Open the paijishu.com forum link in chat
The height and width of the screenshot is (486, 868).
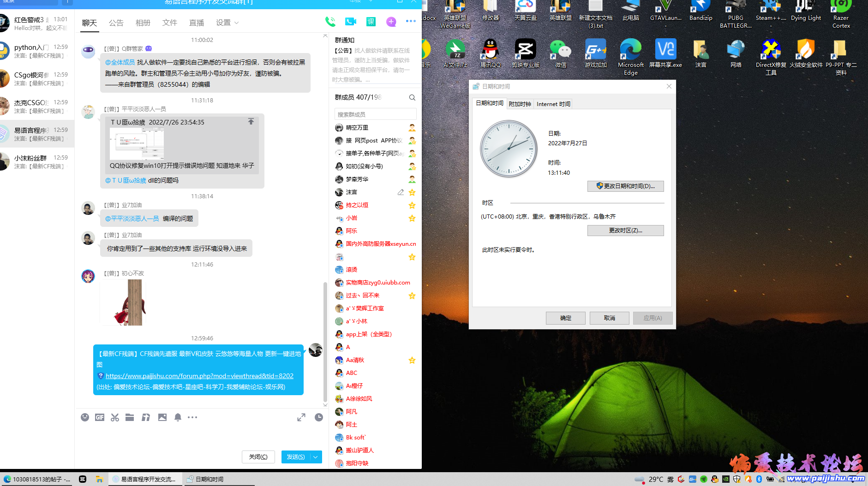tap(199, 376)
